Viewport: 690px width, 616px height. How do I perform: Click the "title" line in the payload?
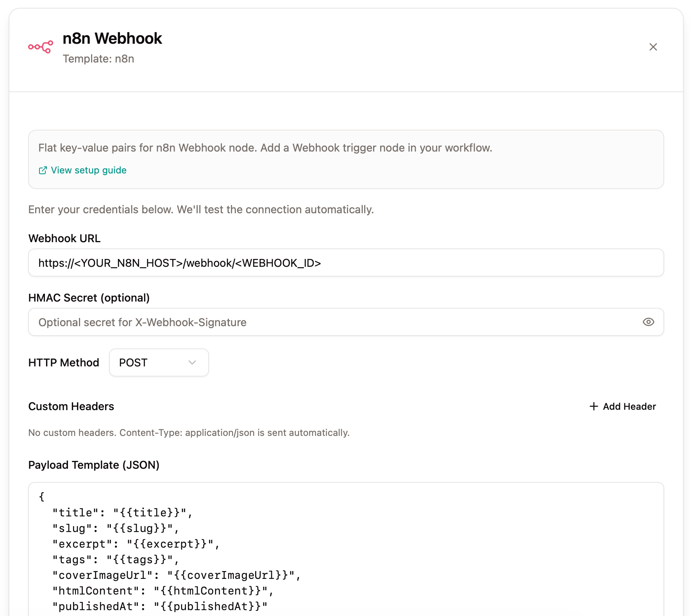[x=123, y=513]
